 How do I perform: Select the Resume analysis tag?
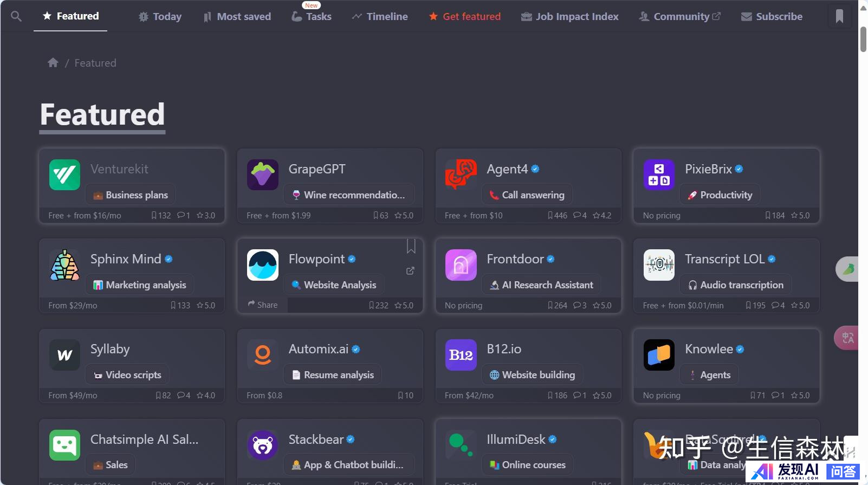[333, 374]
